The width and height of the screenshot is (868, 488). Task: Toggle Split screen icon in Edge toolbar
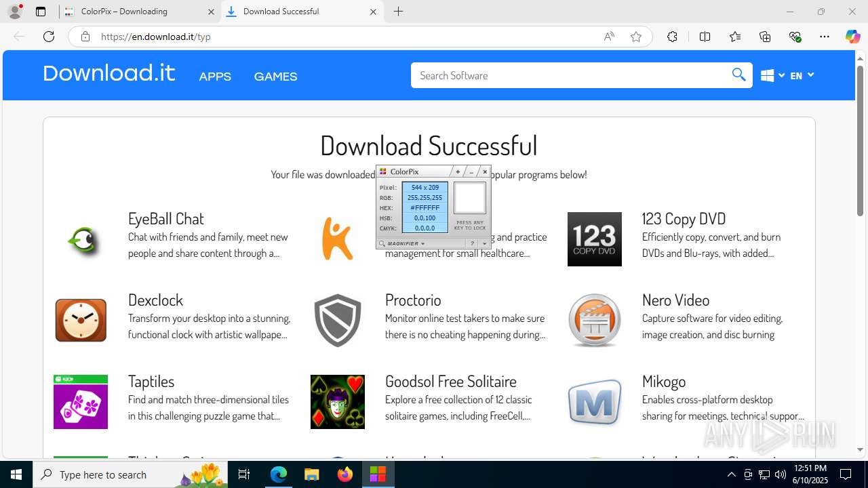(705, 37)
